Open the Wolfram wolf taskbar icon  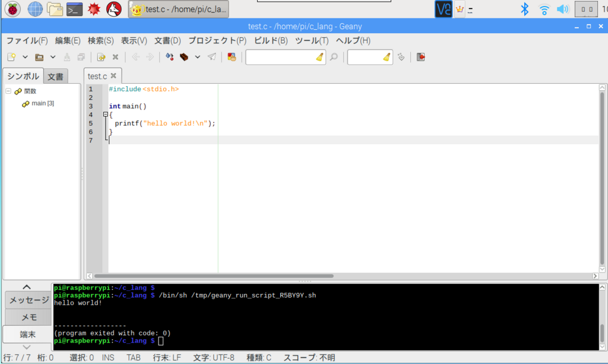click(x=114, y=9)
